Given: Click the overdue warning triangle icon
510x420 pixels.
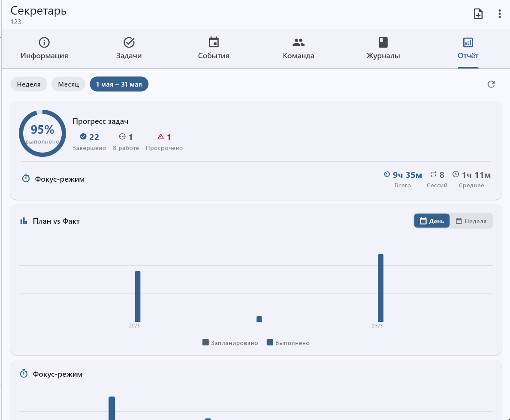Looking at the screenshot, I should [161, 137].
